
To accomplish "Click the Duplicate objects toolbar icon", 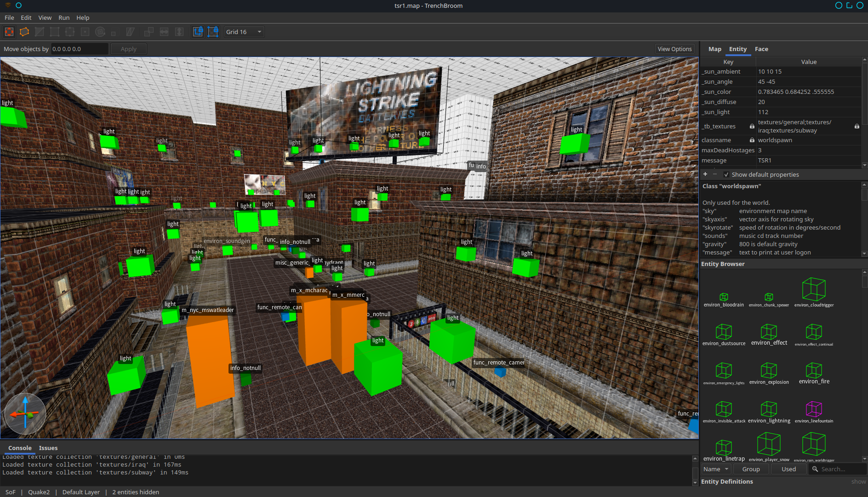I will click(149, 32).
